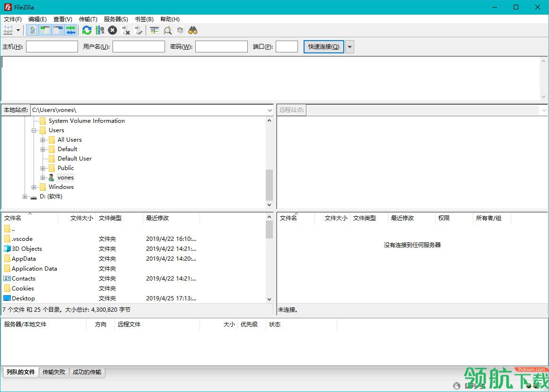The width and height of the screenshot is (549, 392).
Task: Expand the All Users folder
Action: tap(43, 140)
